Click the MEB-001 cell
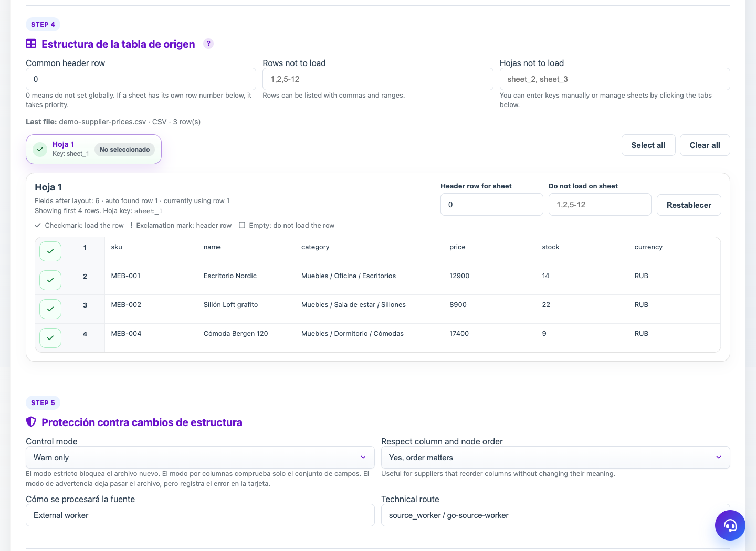The height and width of the screenshot is (551, 756). click(151, 280)
